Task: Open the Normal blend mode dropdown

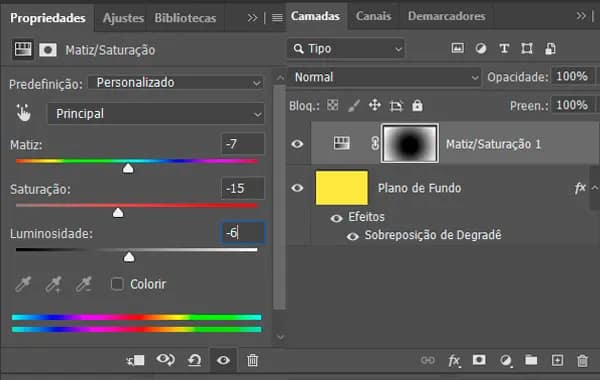Action: click(384, 77)
